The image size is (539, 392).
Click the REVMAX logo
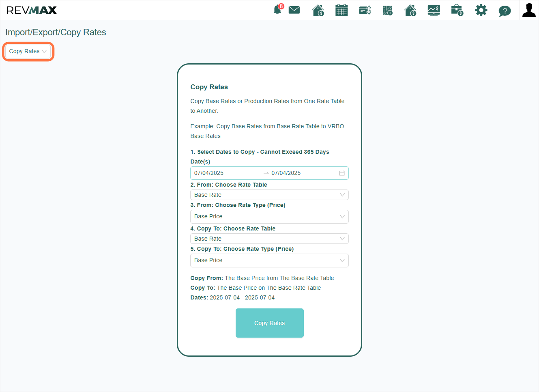pyautogui.click(x=32, y=10)
